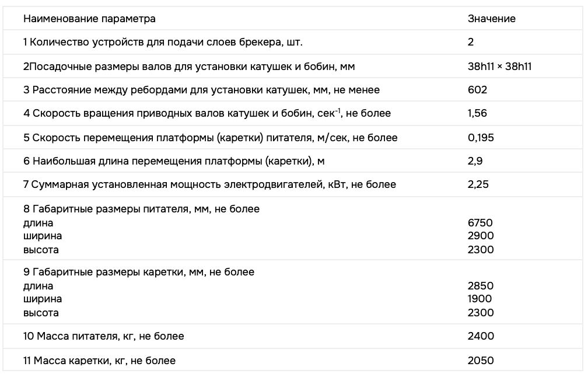The width and height of the screenshot is (588, 377).
Task: Click the value 0,195
Action: click(480, 138)
